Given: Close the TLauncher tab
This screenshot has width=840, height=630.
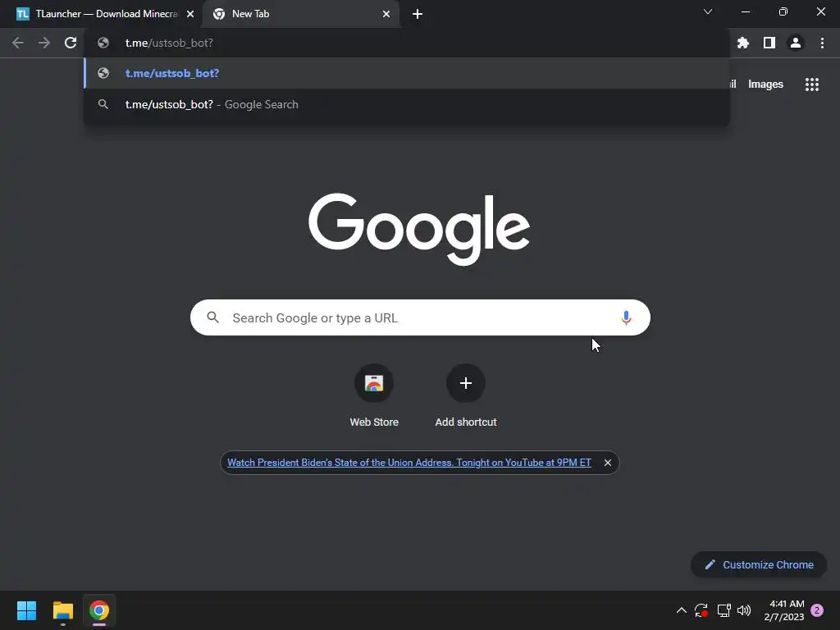Looking at the screenshot, I should [190, 14].
